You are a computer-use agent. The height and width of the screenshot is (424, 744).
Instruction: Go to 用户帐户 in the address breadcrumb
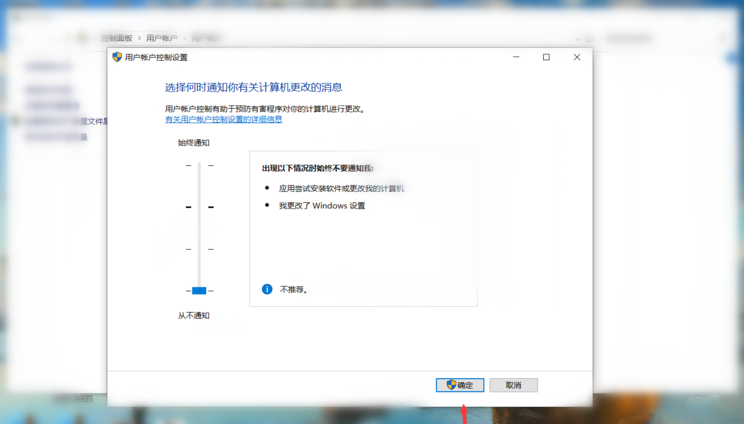161,38
